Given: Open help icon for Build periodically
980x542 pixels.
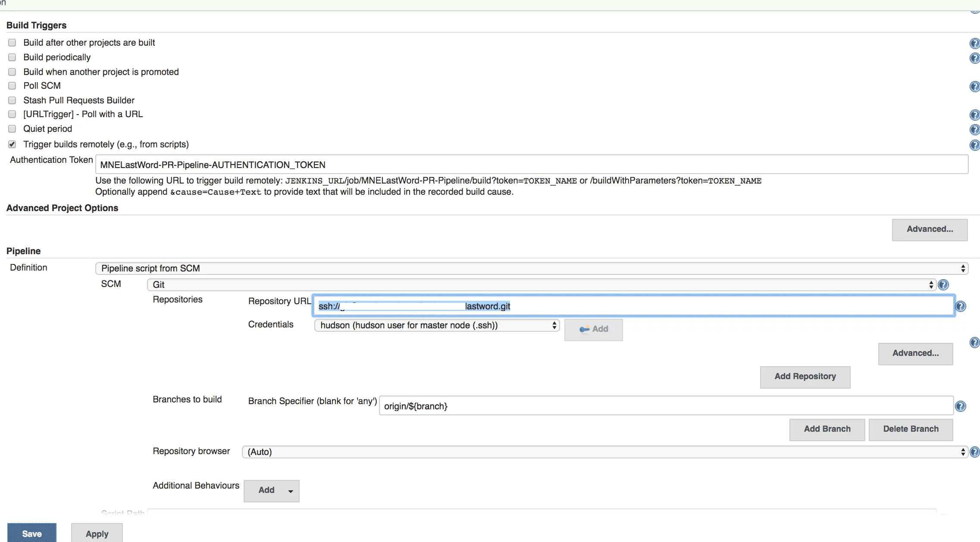Looking at the screenshot, I should 974,58.
